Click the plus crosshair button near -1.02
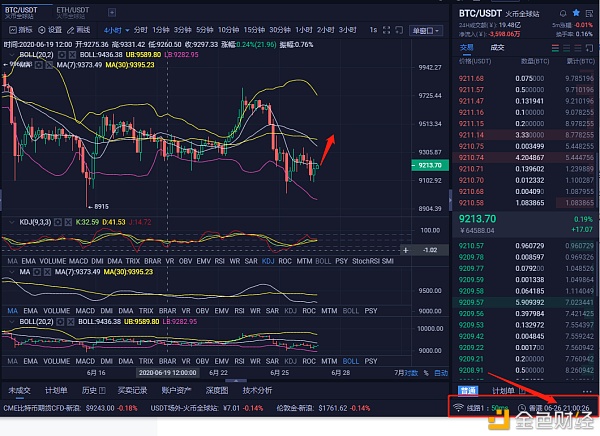This screenshot has width=600, height=436. coord(406,250)
